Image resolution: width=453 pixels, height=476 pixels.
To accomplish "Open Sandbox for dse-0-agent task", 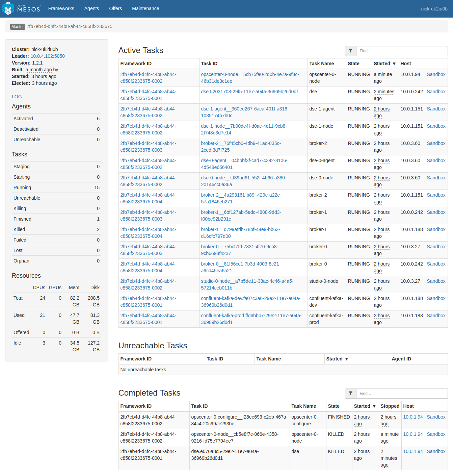I will pos(436,160).
